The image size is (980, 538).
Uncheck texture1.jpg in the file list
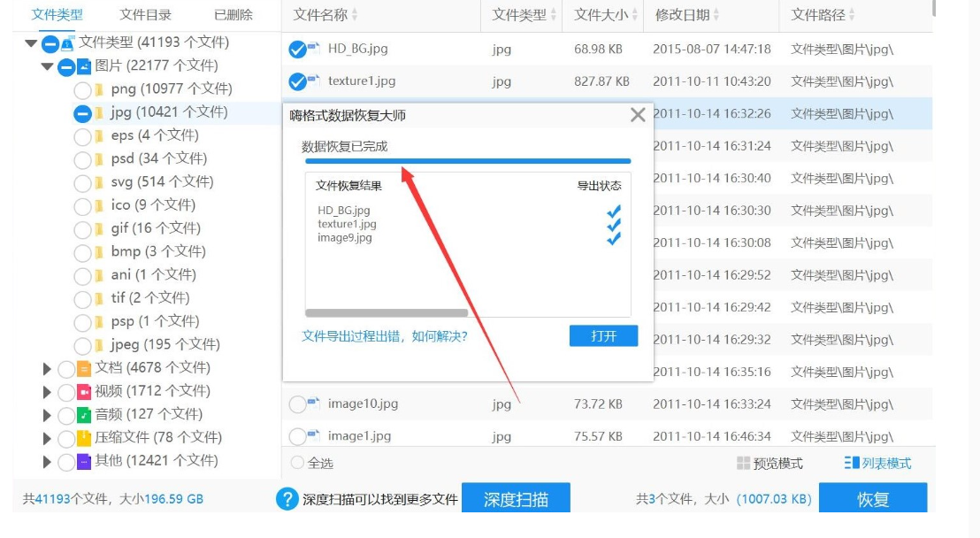tap(297, 81)
